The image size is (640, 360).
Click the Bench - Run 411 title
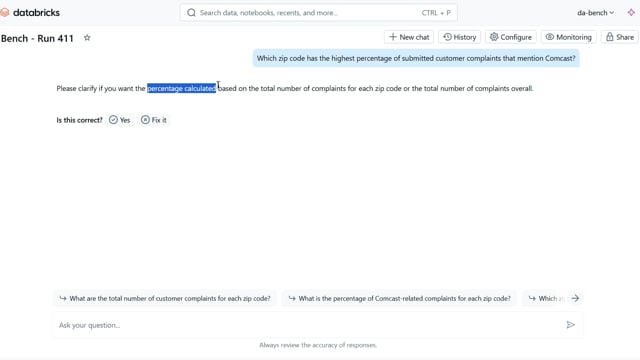pyautogui.click(x=37, y=38)
